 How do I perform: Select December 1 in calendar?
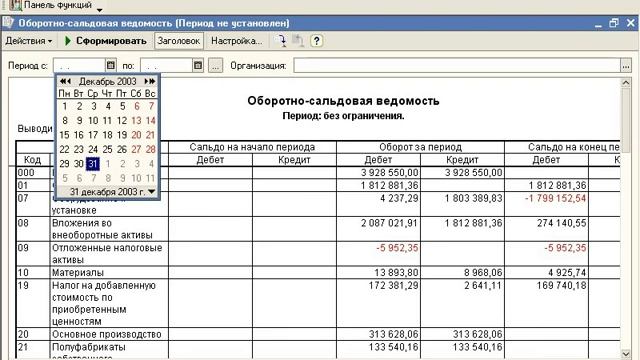click(64, 107)
